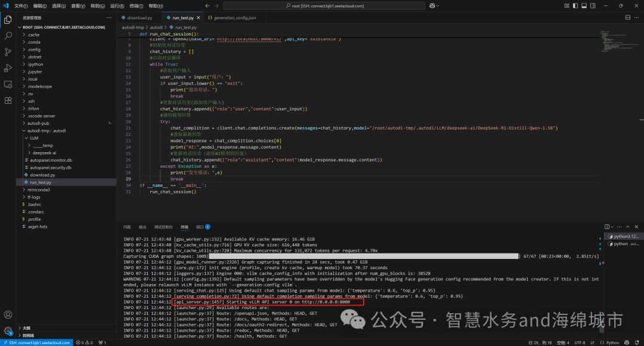Switch to the 输出 panel tab
Image resolution: width=644 pixels, height=346 pixels.
tap(142, 227)
